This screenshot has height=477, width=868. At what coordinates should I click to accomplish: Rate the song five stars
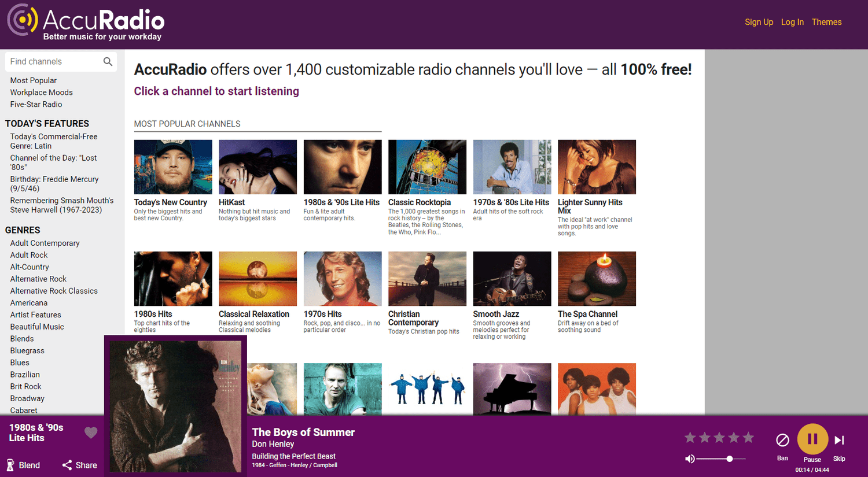point(748,438)
